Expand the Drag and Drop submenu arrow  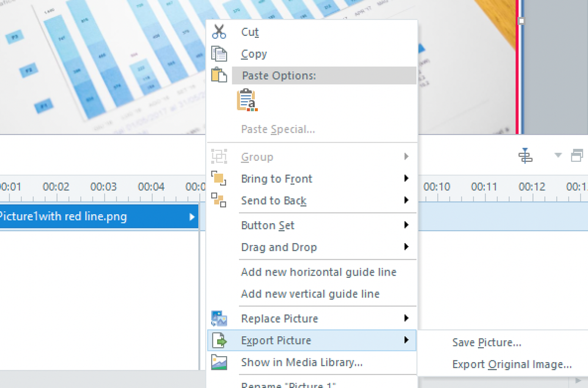[x=406, y=247]
